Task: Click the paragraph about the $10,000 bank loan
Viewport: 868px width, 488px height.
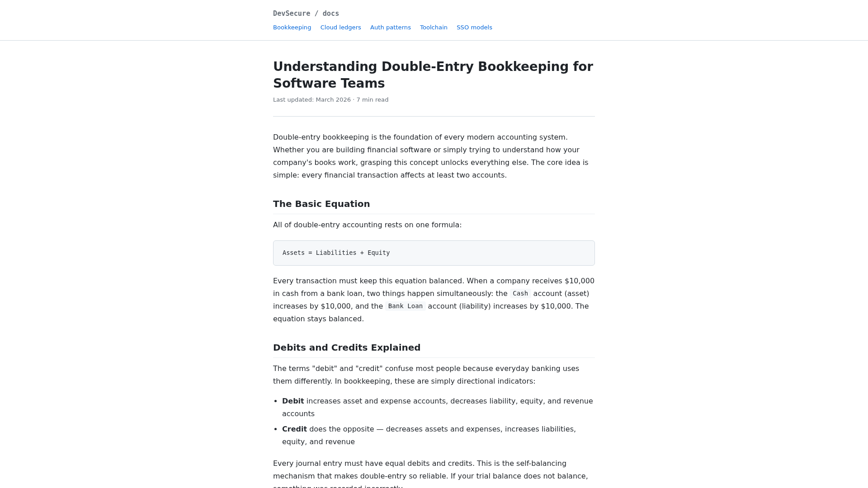Action: pos(434,300)
